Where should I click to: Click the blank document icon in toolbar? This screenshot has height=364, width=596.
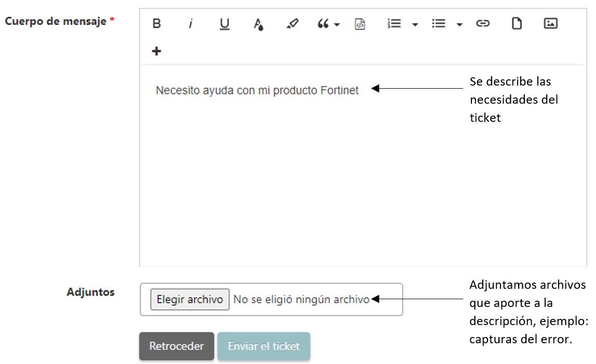click(x=517, y=24)
